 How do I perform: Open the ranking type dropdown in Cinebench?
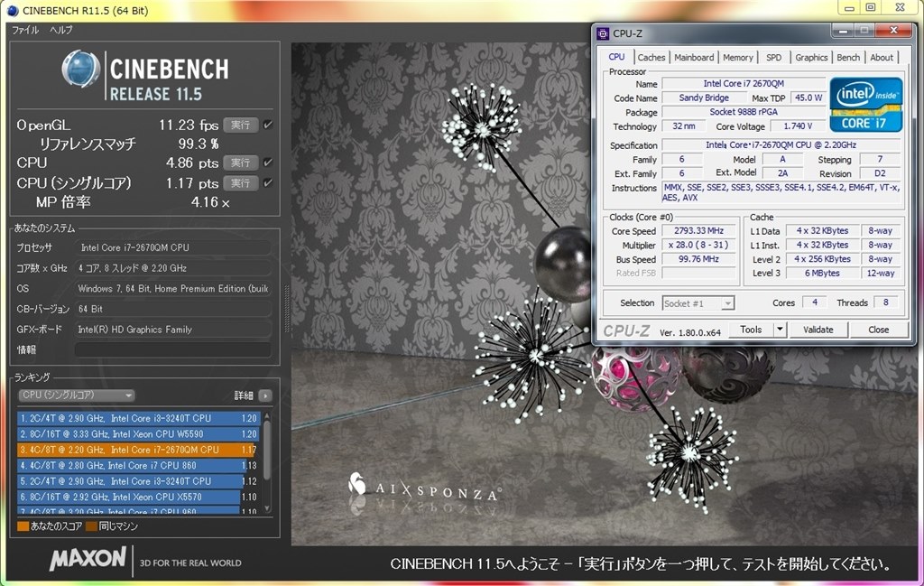pos(77,395)
